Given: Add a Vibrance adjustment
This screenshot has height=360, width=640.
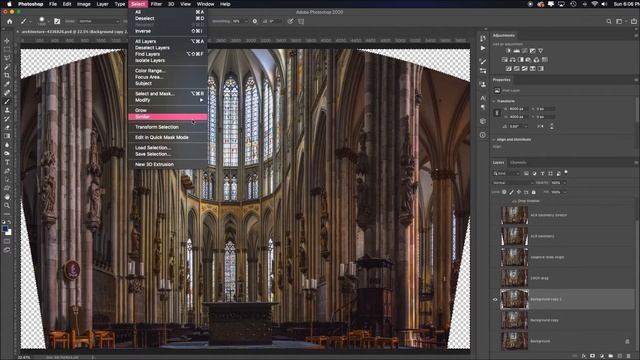Looking at the screenshot, I should [x=540, y=51].
